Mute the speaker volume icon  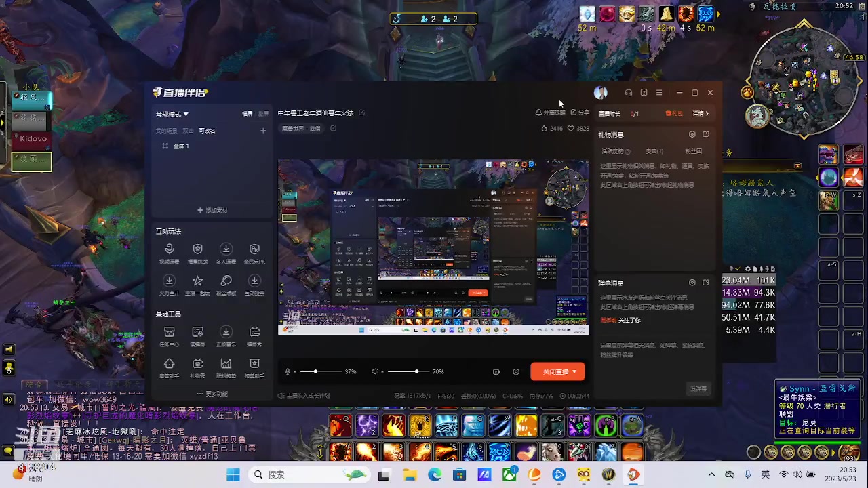point(374,371)
